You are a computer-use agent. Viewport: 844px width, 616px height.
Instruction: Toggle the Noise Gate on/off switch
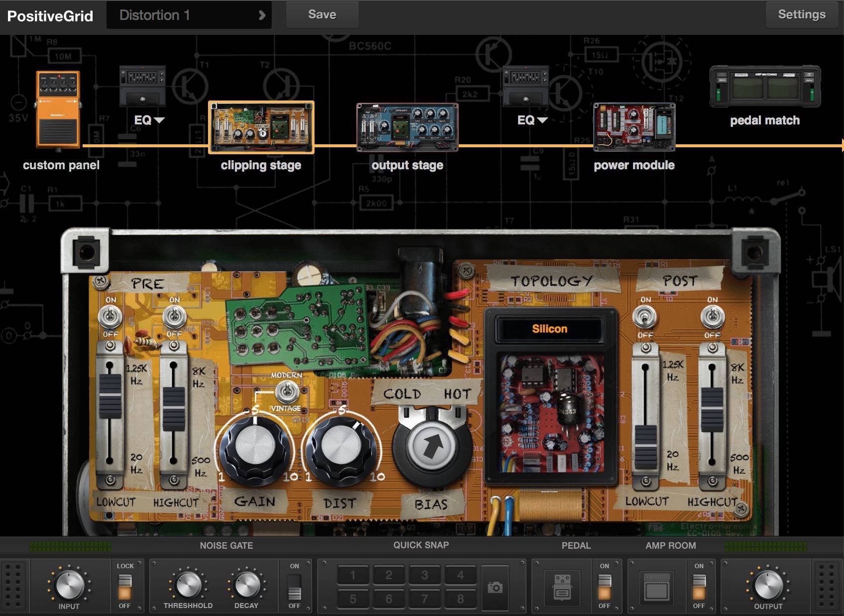(295, 587)
